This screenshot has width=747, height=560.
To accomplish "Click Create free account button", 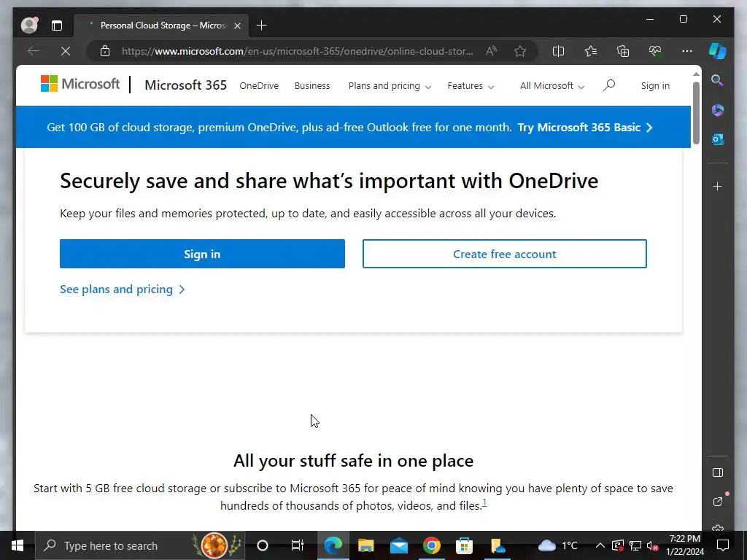I will [505, 254].
